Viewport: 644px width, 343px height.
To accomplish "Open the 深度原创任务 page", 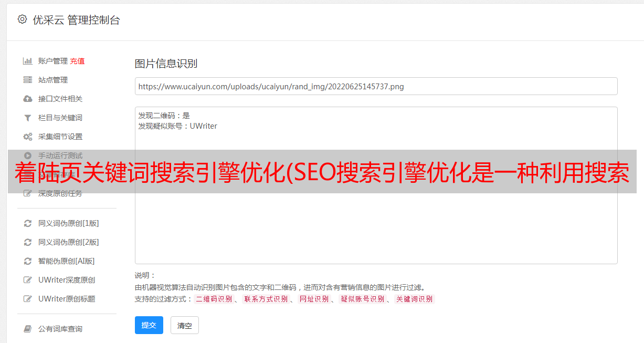I will (x=60, y=193).
